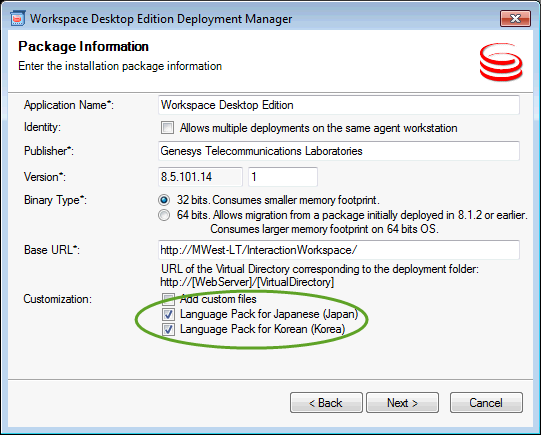Toggle the Add custom files checkbox
Image resolution: width=541 pixels, height=435 pixels.
coord(168,299)
